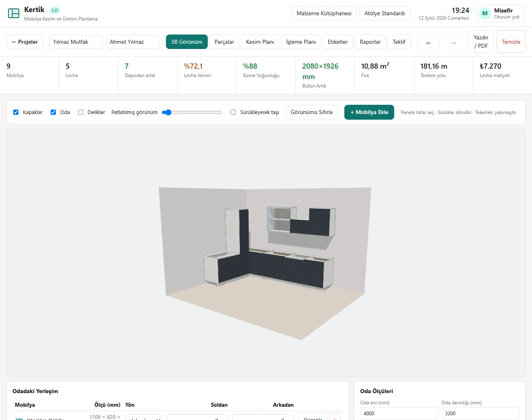Screen dimensions: 532x420
Task: Open the Etiketler tab
Action: 338,42
